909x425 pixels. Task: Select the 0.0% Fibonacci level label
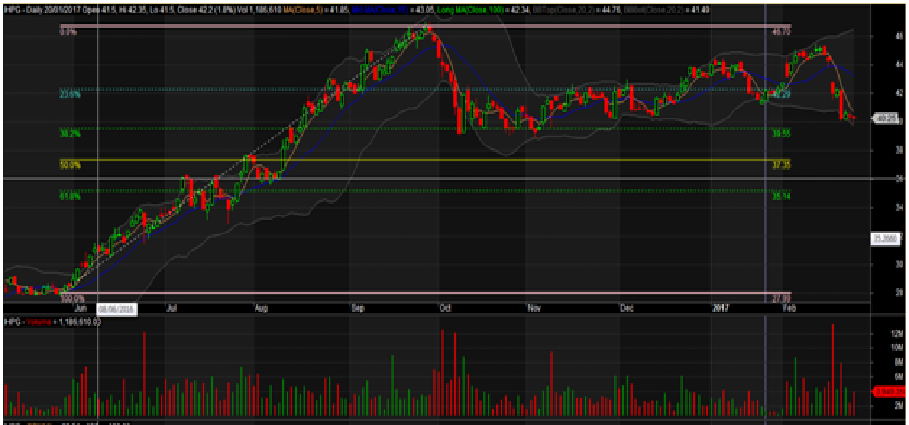(x=70, y=32)
